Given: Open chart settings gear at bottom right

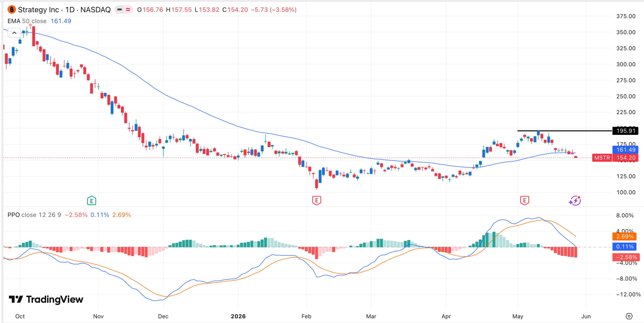Looking at the screenshot, I should [629, 316].
